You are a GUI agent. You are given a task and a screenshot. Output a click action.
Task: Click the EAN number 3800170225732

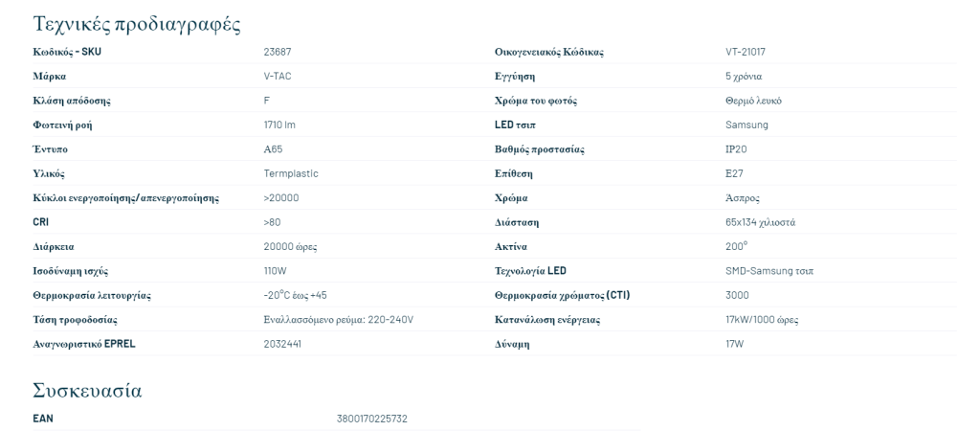(x=372, y=419)
